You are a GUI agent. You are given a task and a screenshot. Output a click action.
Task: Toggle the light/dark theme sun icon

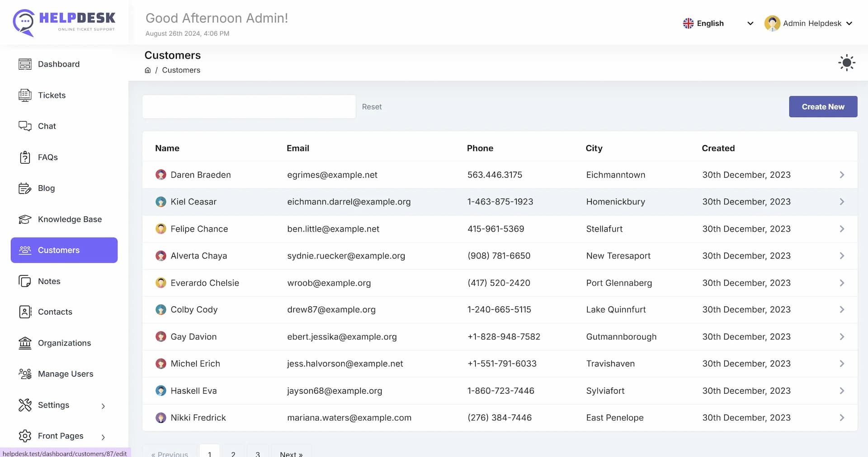coord(846,62)
